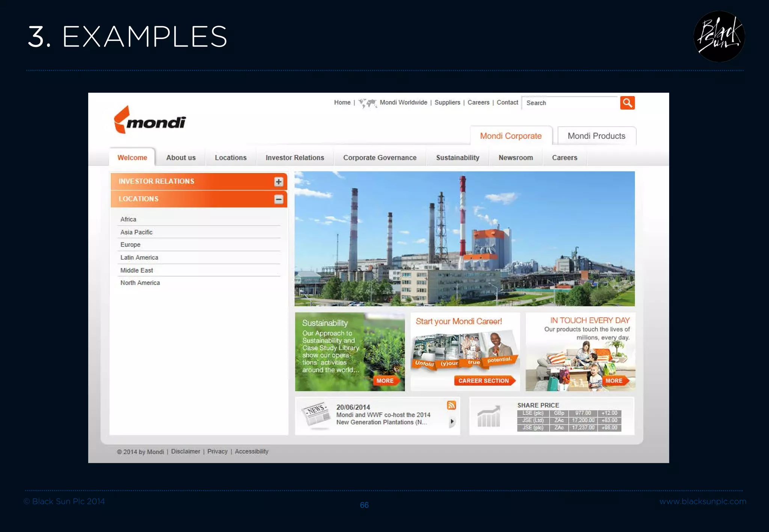Open the Corporate Governance menu item
Viewport: 769px width, 532px height.
tap(380, 158)
